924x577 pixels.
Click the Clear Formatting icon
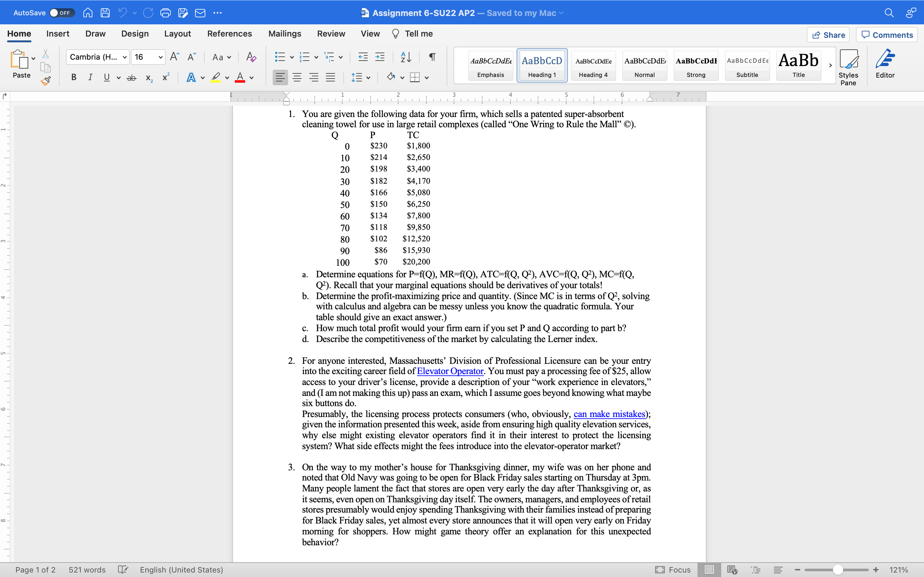tap(251, 57)
